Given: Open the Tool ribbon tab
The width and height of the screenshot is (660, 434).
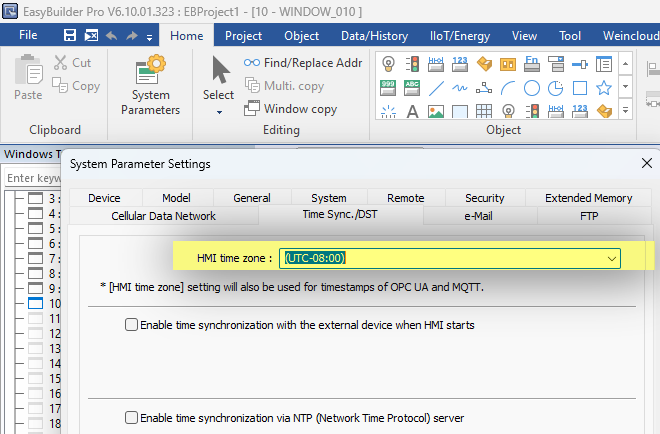Looking at the screenshot, I should 570,36.
